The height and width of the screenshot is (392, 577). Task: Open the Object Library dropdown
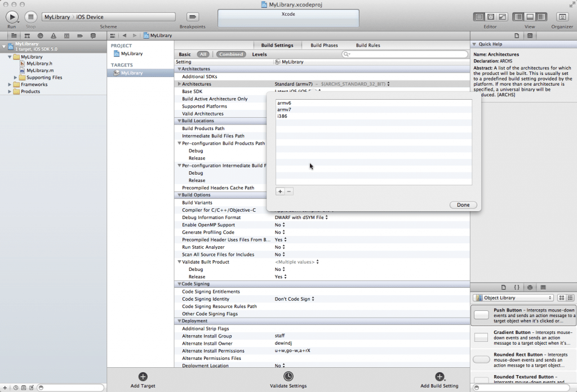[514, 298]
